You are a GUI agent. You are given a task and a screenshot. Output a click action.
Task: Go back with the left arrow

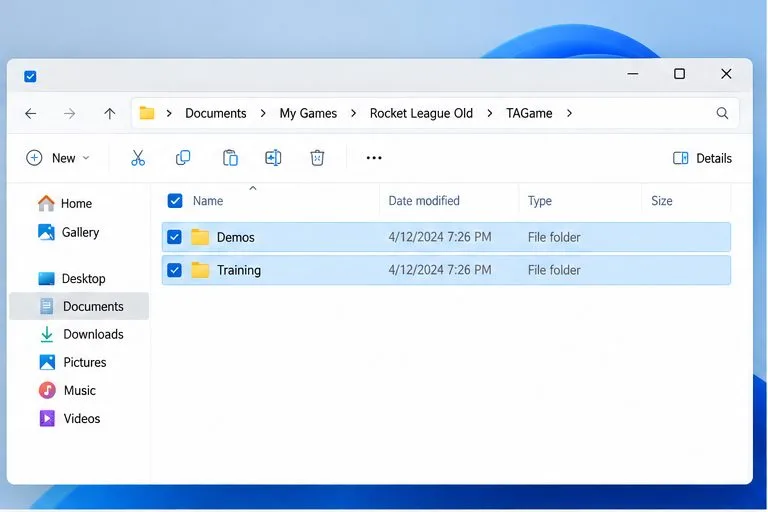30,114
